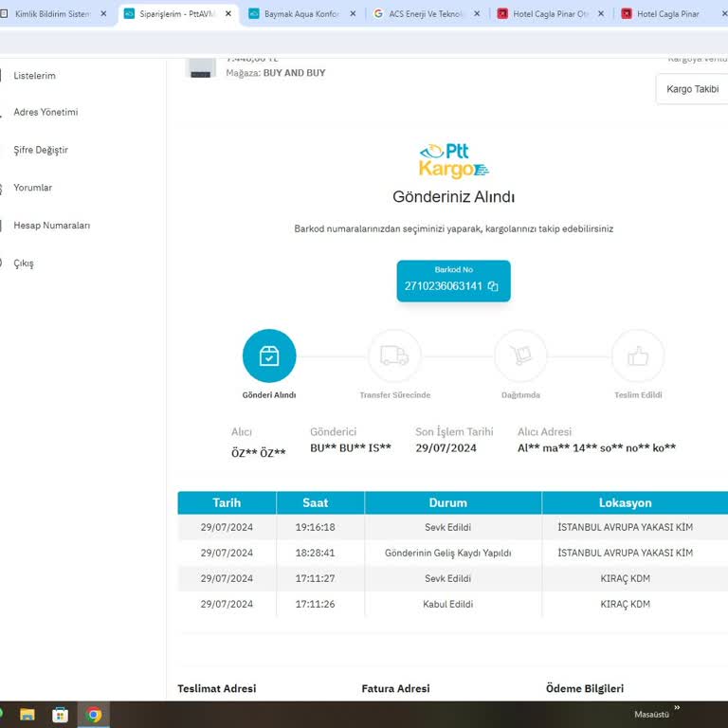
Task: Click the Teslimat Adresi heading
Action: pyautogui.click(x=217, y=688)
